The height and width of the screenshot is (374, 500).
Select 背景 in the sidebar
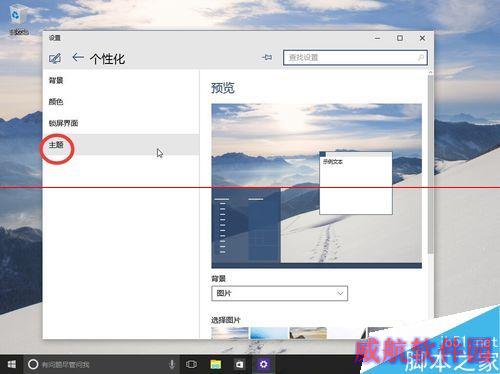pos(121,80)
